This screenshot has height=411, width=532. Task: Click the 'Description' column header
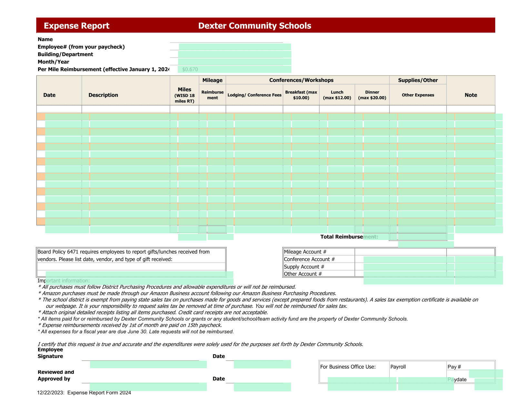coord(103,95)
